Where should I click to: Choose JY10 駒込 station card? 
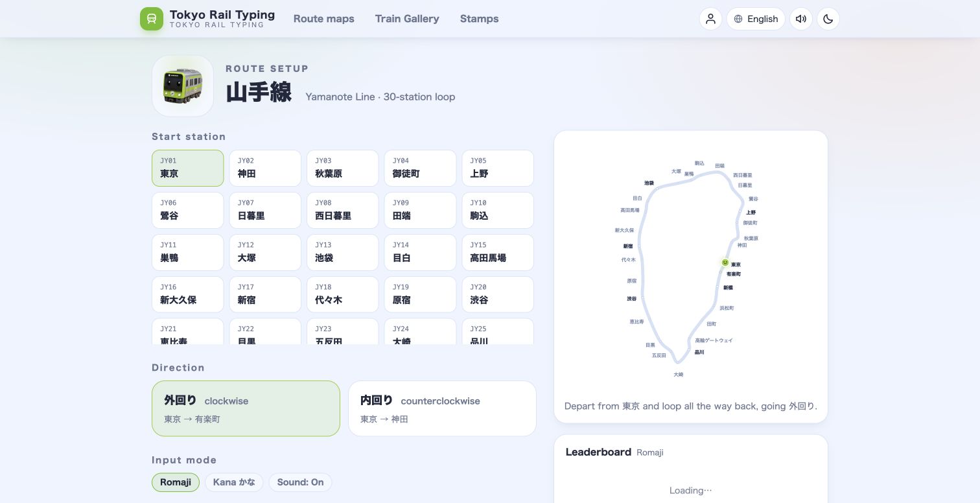pos(498,211)
